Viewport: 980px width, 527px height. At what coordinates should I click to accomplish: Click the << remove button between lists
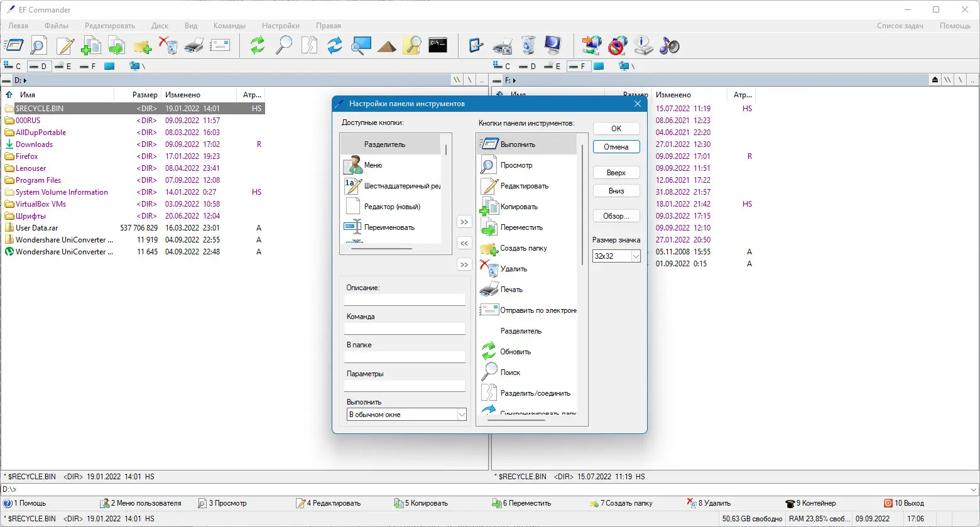click(x=464, y=243)
